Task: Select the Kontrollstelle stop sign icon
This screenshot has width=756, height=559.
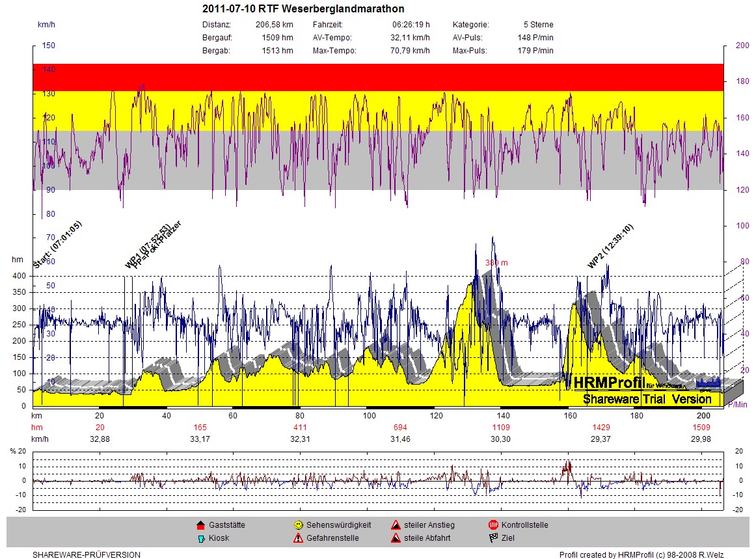Action: coord(493,525)
